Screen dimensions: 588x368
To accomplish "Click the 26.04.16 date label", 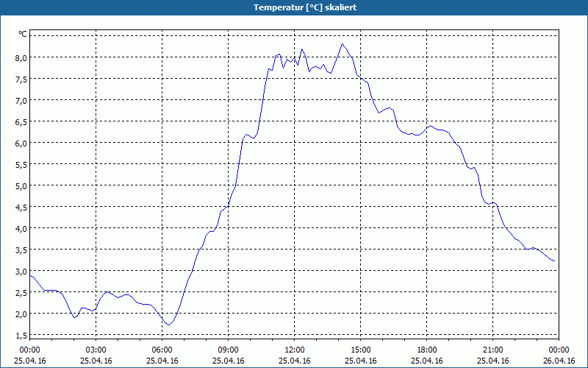I will 559,361.
